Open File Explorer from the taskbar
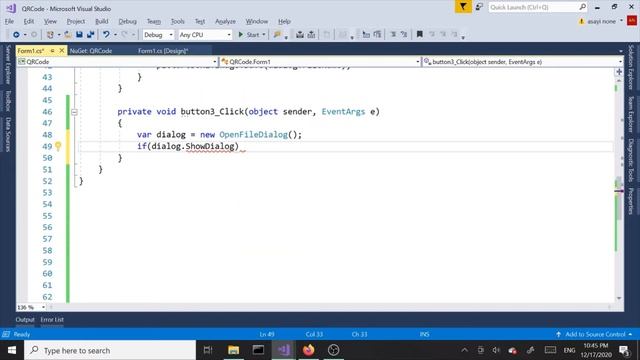 tap(233, 350)
